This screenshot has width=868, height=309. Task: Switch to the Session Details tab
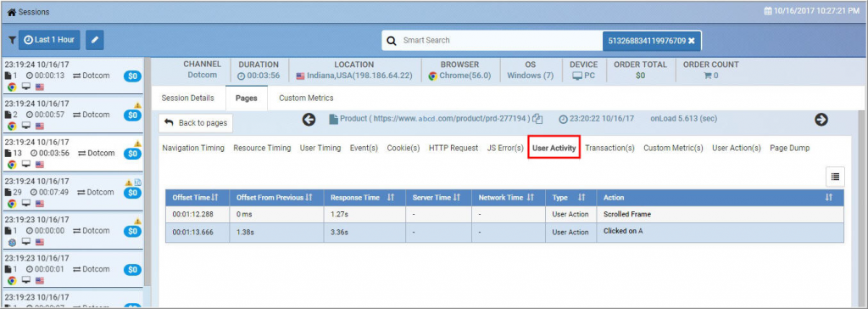(x=187, y=98)
